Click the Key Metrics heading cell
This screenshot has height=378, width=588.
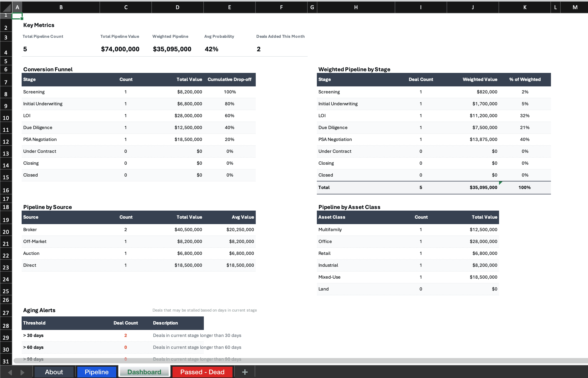point(39,25)
